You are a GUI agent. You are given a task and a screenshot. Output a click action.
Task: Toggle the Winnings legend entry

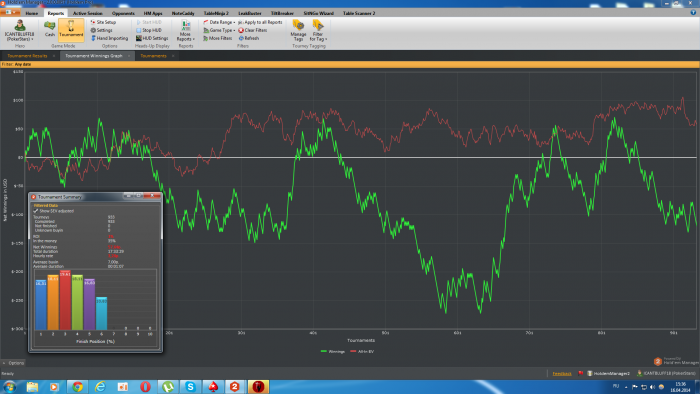click(333, 352)
